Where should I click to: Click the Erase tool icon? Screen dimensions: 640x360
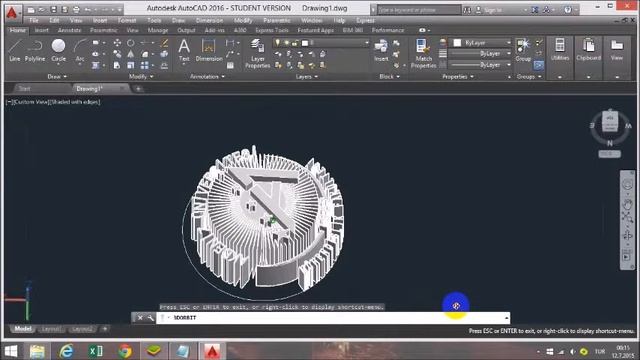click(164, 42)
